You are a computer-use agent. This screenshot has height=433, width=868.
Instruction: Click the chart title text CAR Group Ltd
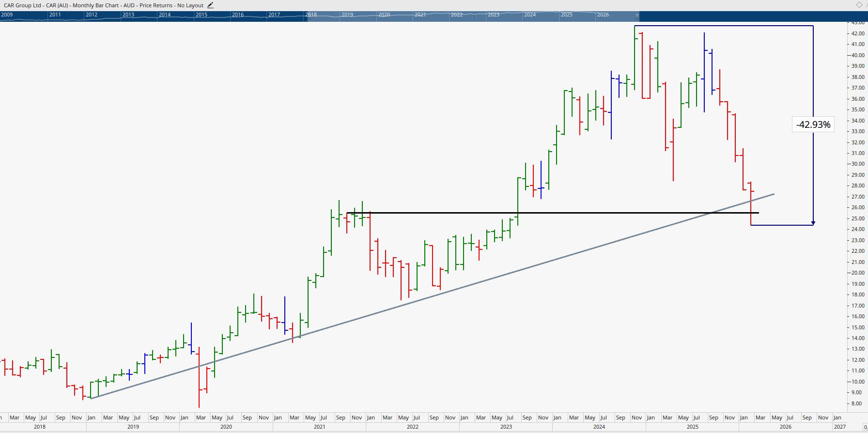22,5
